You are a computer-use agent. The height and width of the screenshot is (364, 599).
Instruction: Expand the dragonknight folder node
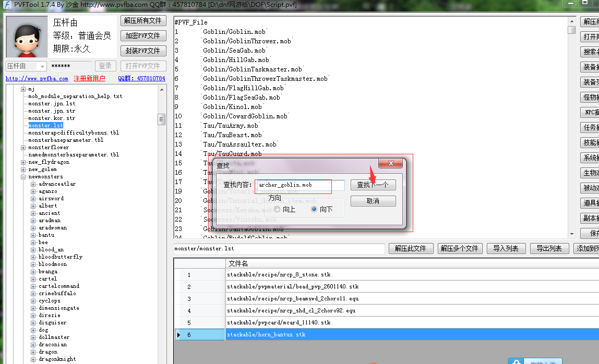coord(34,359)
